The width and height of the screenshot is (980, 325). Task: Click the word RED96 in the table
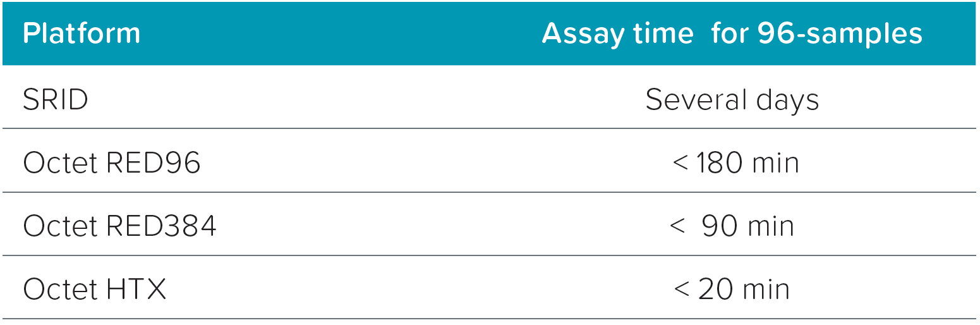pyautogui.click(x=154, y=163)
